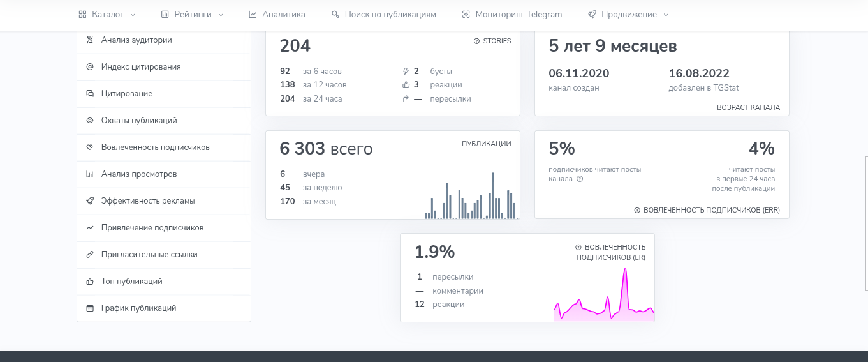Open the Аналитика menu item
The width and height of the screenshot is (868, 362).
point(277,14)
